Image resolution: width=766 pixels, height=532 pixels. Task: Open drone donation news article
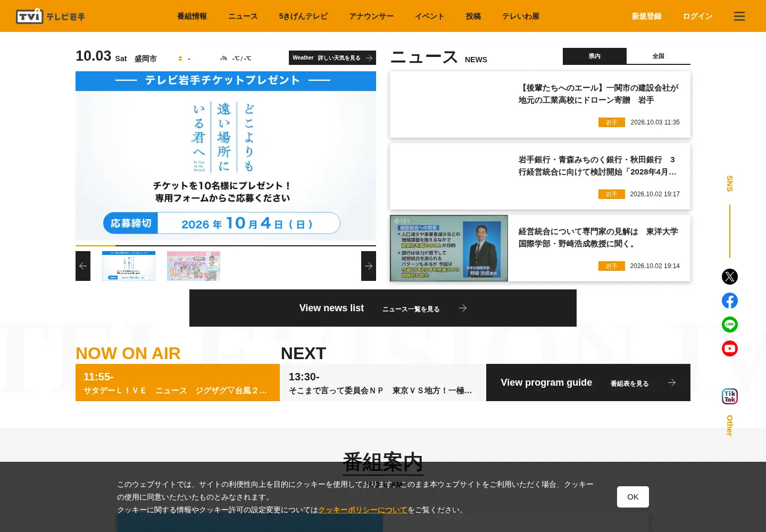(x=540, y=105)
